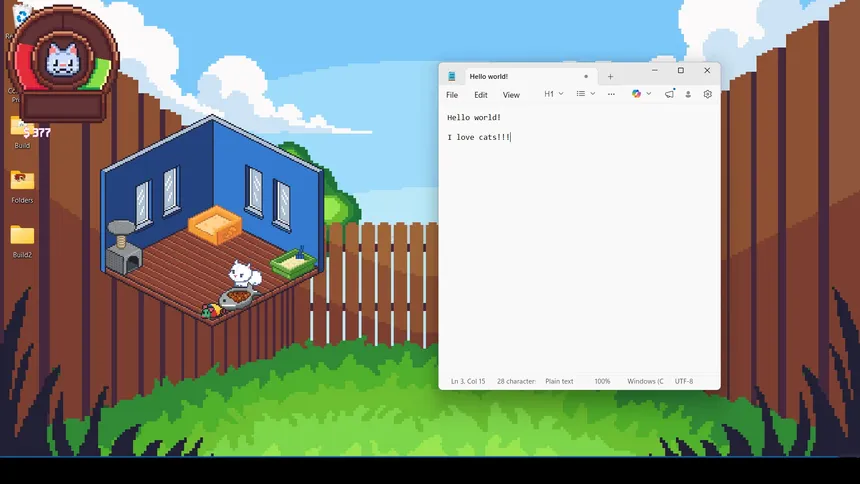Add a new tab with the plus button

pyautogui.click(x=610, y=76)
